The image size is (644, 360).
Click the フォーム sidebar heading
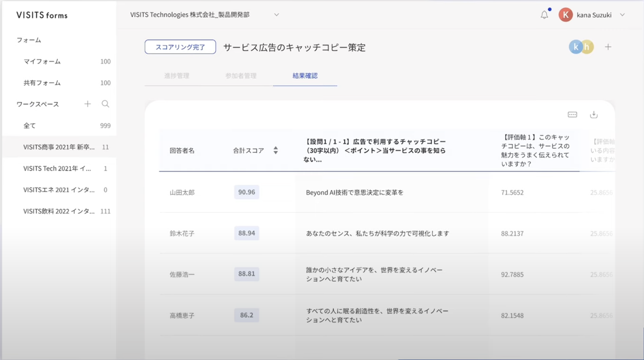(29, 40)
